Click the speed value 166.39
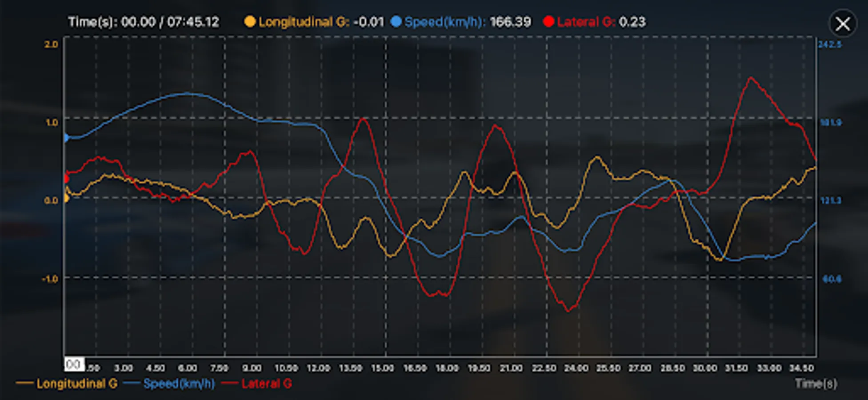868x400 pixels. click(510, 22)
